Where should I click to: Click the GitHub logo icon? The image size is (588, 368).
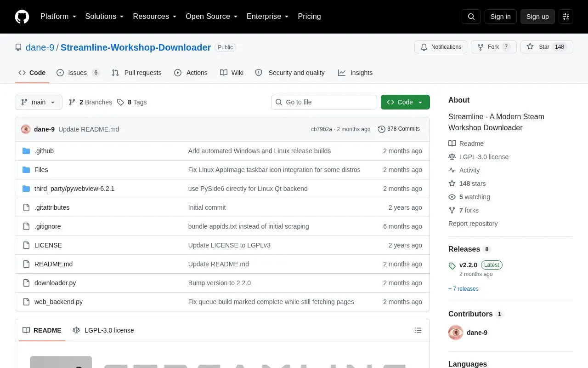pos(22,17)
